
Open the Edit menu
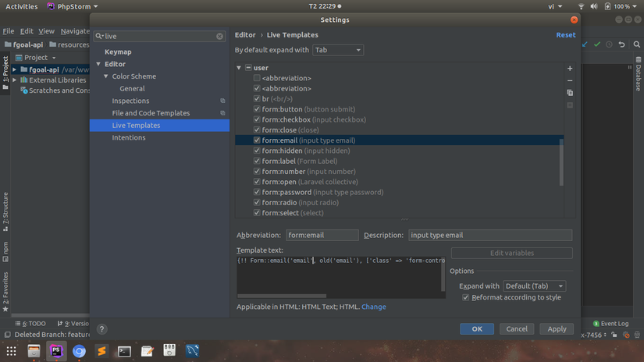(27, 31)
